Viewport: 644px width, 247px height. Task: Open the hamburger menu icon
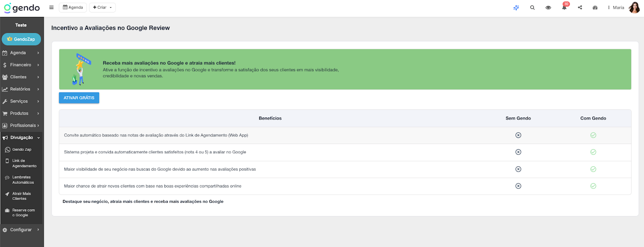tap(52, 8)
